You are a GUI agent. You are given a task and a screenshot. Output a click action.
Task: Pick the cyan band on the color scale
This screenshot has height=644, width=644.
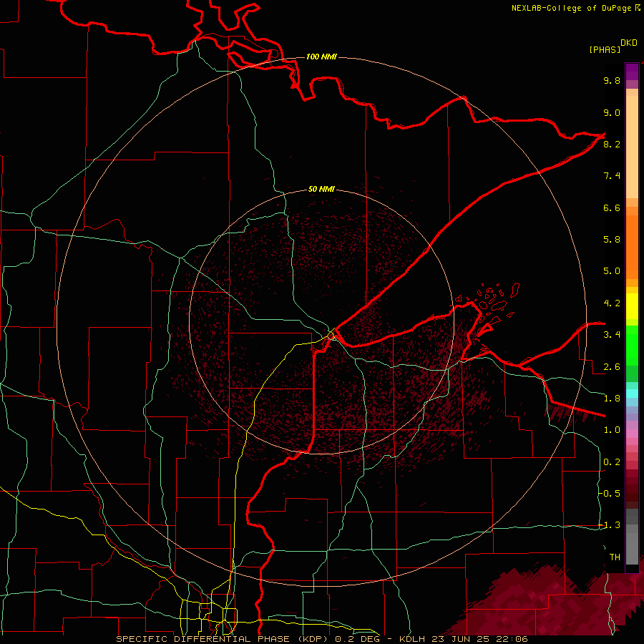coord(632,394)
